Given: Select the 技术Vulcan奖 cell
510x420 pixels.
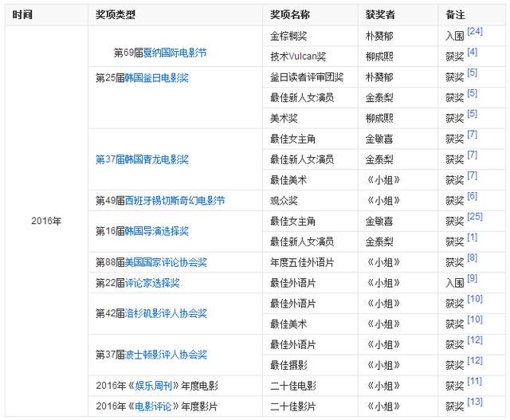Looking at the screenshot, I should [x=310, y=57].
